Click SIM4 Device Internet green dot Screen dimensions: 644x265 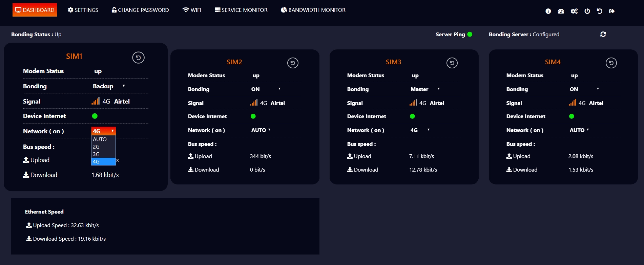(572, 116)
